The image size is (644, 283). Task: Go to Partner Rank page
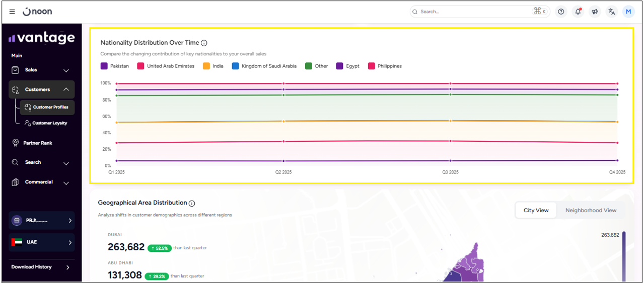37,143
